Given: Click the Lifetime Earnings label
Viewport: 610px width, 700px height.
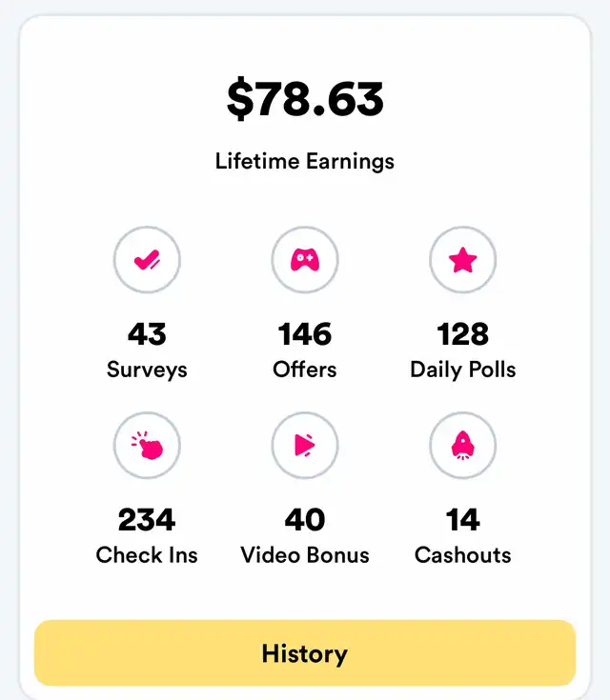Looking at the screenshot, I should tap(305, 161).
